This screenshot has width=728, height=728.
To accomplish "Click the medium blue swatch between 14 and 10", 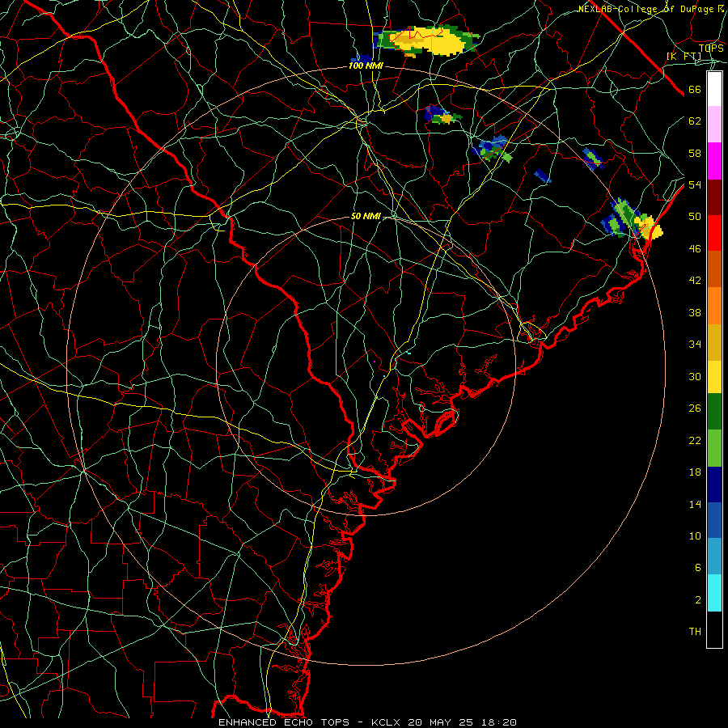I will (714, 520).
